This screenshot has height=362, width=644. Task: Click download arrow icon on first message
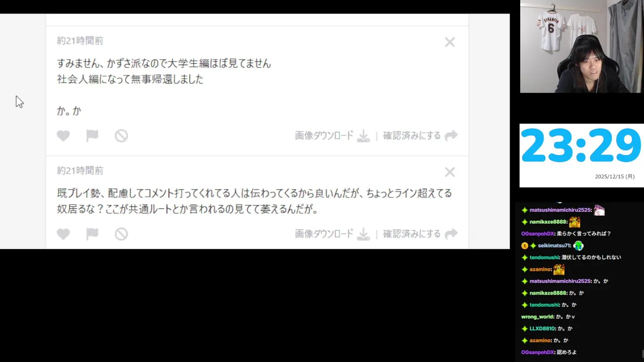[x=363, y=136]
